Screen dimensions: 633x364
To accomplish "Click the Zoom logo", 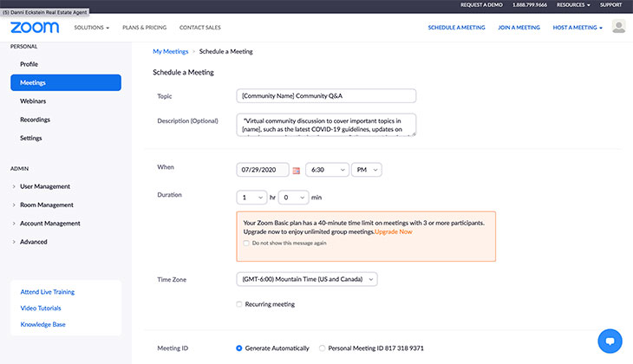I will click(x=35, y=28).
